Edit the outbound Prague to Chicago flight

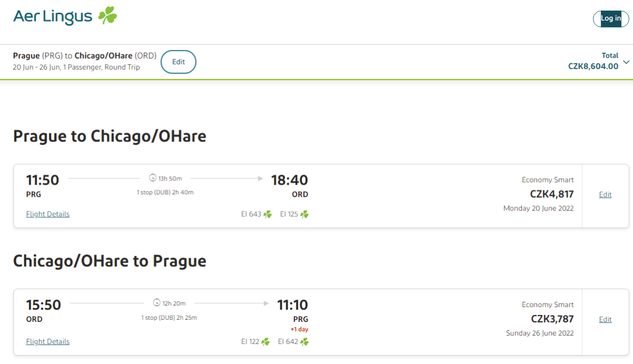605,195
